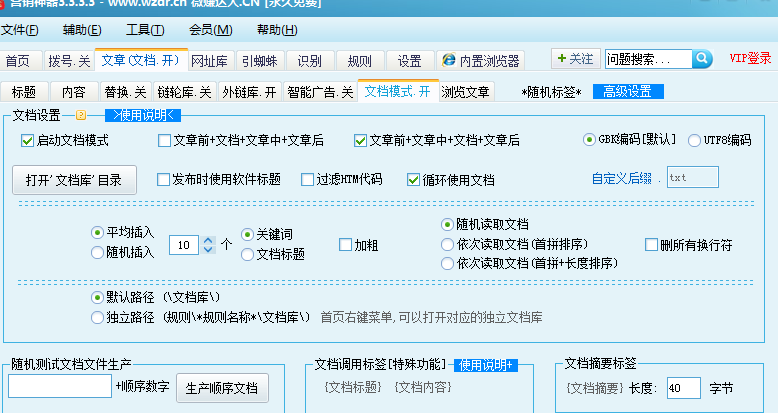Select the UTF8编码 radio button

pyautogui.click(x=719, y=140)
